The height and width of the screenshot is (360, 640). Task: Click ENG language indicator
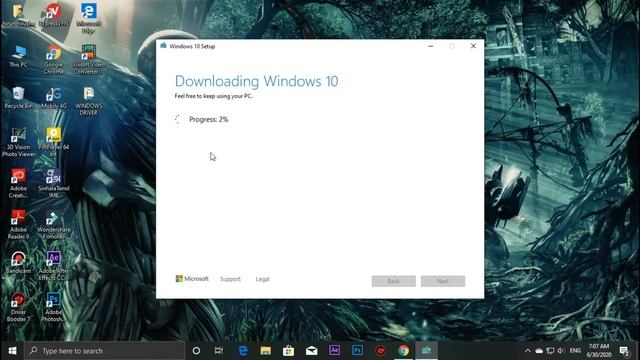point(575,351)
